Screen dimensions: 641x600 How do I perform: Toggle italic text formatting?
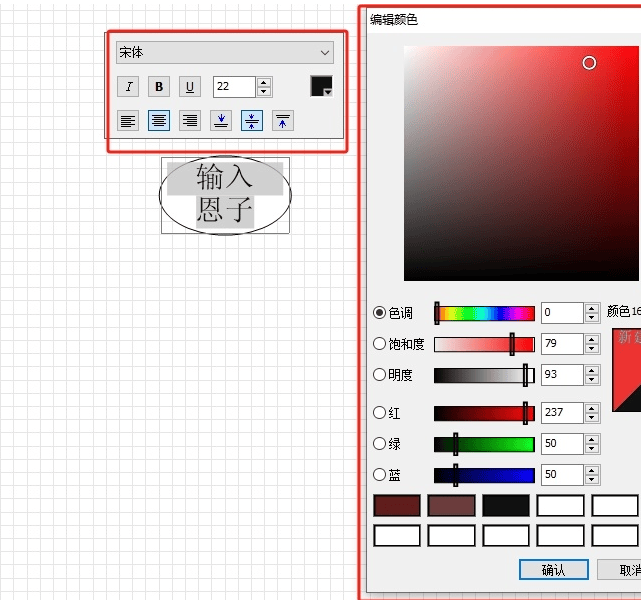pos(128,86)
